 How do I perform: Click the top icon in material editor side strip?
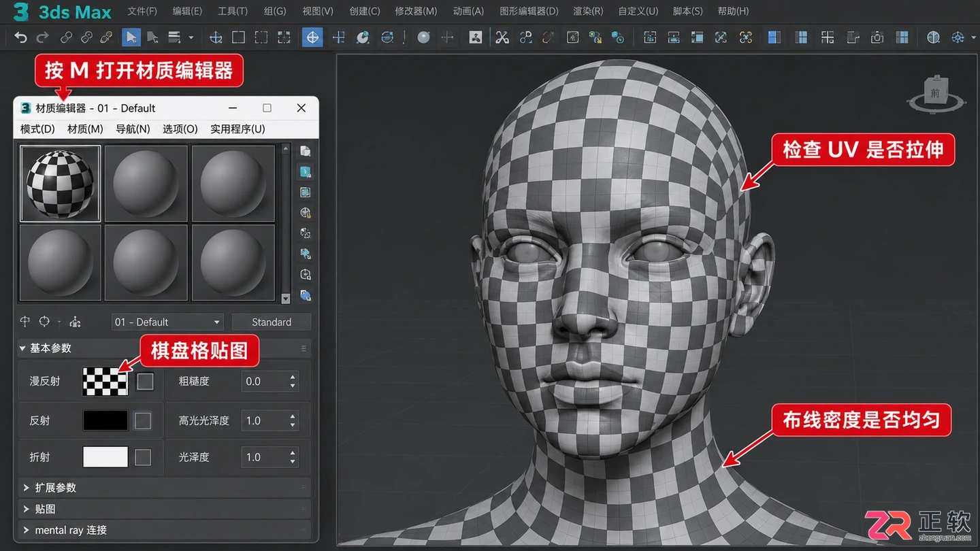pos(306,151)
